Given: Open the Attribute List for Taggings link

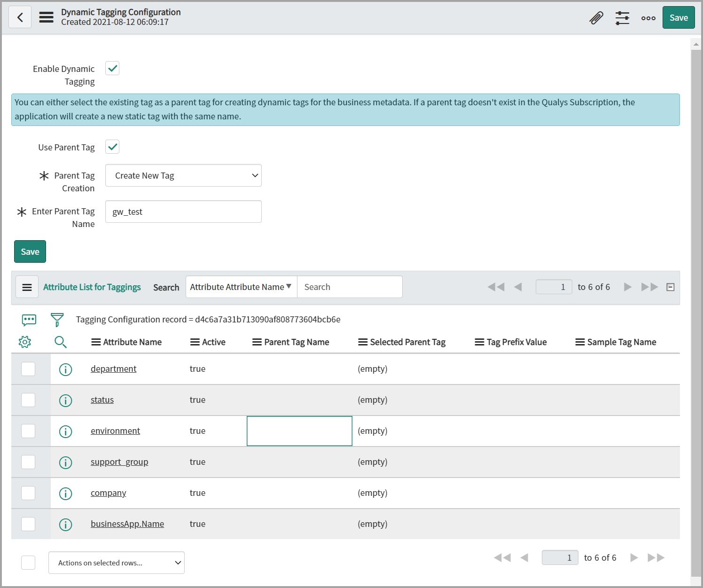Looking at the screenshot, I should (x=92, y=287).
